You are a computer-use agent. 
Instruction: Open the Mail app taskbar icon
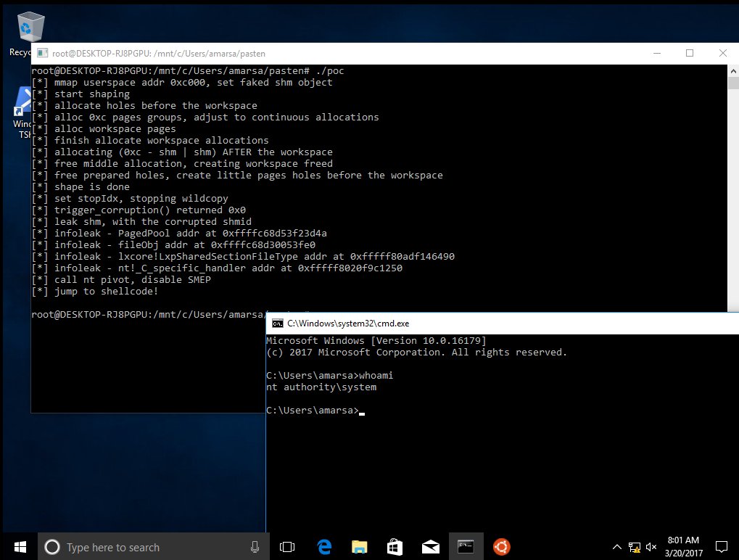click(x=430, y=547)
